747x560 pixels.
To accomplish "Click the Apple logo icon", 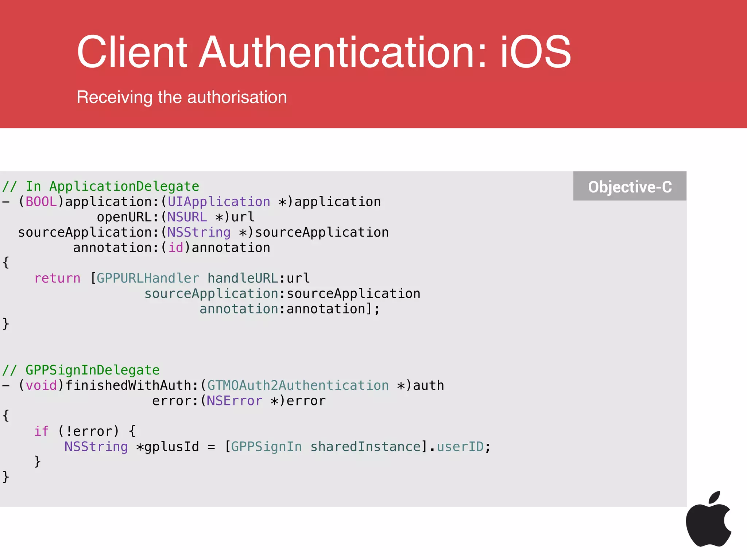I will click(709, 519).
